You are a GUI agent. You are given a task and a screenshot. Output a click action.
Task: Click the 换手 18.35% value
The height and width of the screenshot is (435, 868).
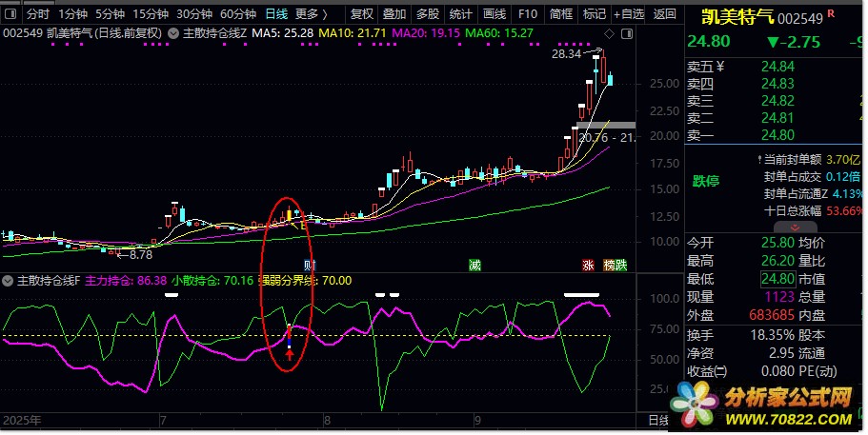772,335
